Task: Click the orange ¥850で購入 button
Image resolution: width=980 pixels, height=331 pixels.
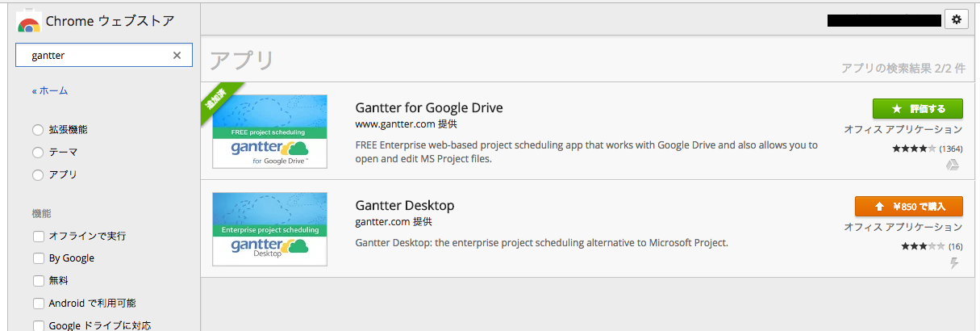Action: (x=908, y=206)
